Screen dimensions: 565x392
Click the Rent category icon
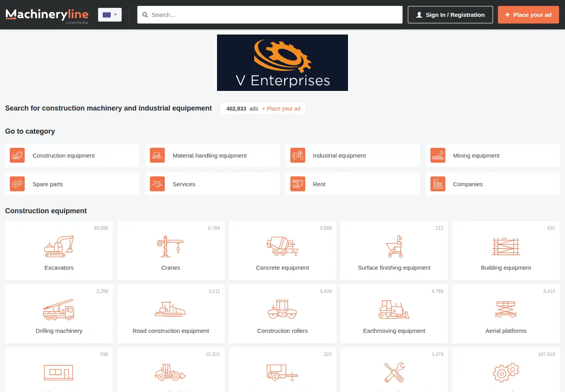coord(298,184)
